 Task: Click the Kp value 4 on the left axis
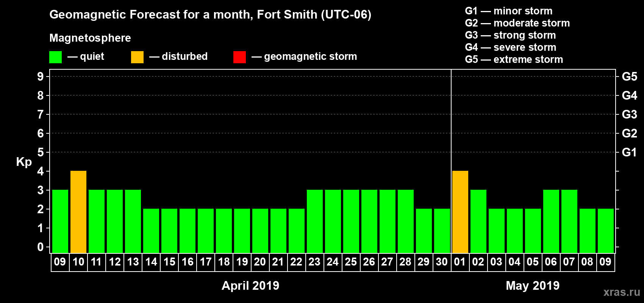coord(41,171)
